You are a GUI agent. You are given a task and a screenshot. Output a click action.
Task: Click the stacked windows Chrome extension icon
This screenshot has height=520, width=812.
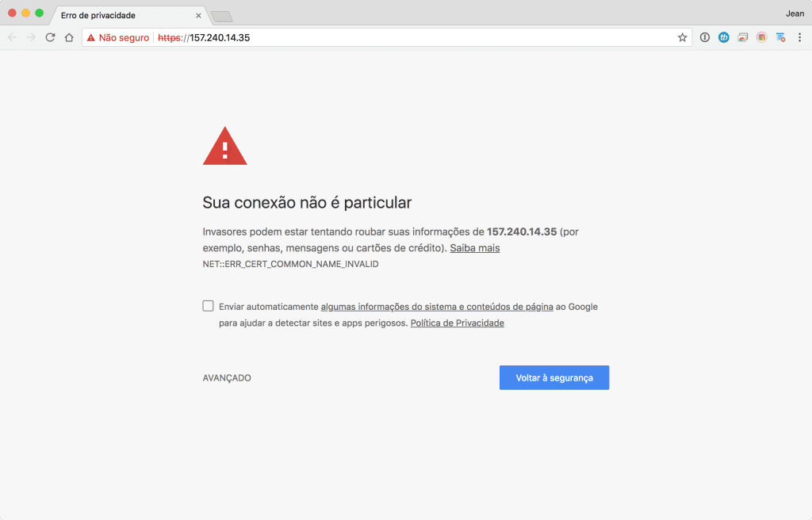[x=743, y=37]
